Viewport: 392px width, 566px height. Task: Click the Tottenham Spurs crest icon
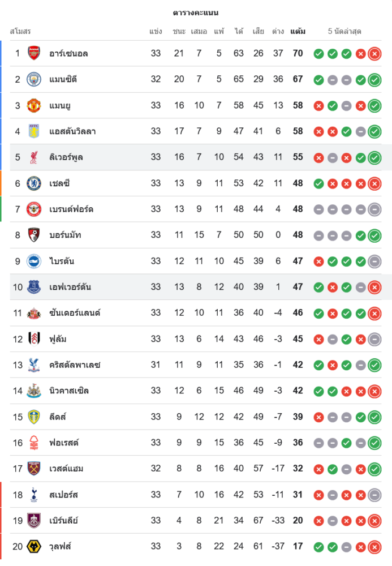tap(35, 495)
